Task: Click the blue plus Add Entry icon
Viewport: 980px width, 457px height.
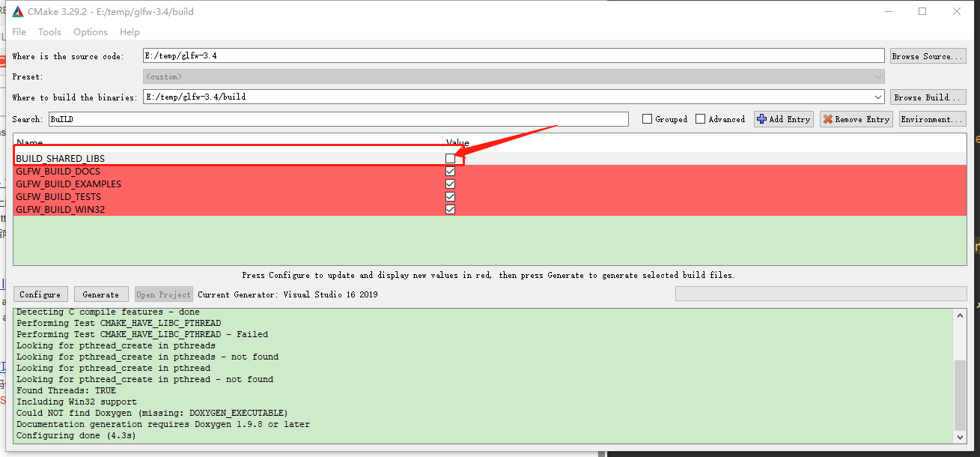Action: (x=762, y=119)
